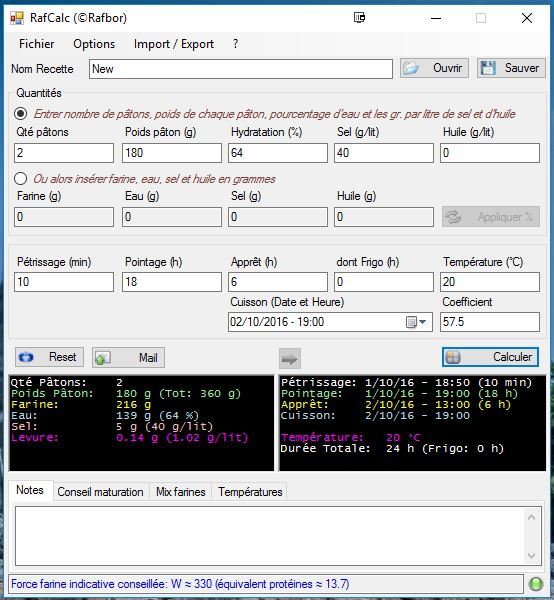The height and width of the screenshot is (600, 554).
Task: Switch to the Notes tab
Action: click(x=30, y=490)
